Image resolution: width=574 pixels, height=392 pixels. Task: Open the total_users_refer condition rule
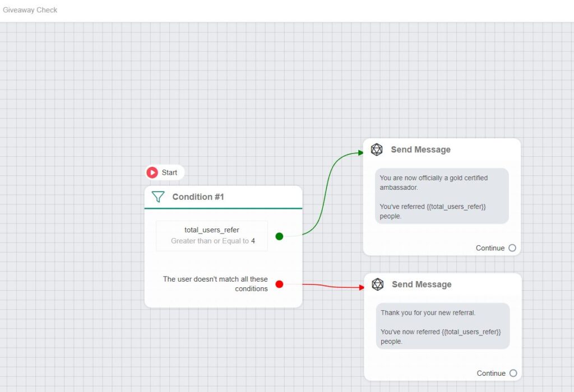pos(212,236)
